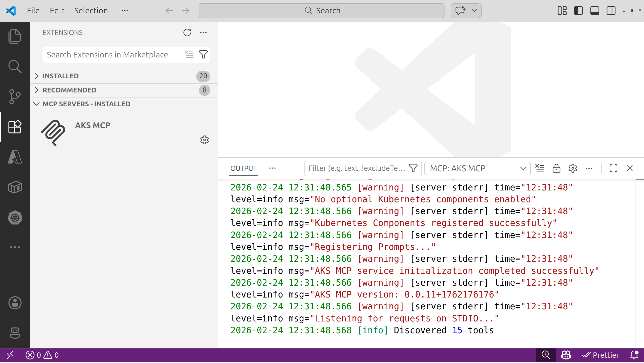
Task: Switch to the OUTPUT tab
Action: (243, 168)
